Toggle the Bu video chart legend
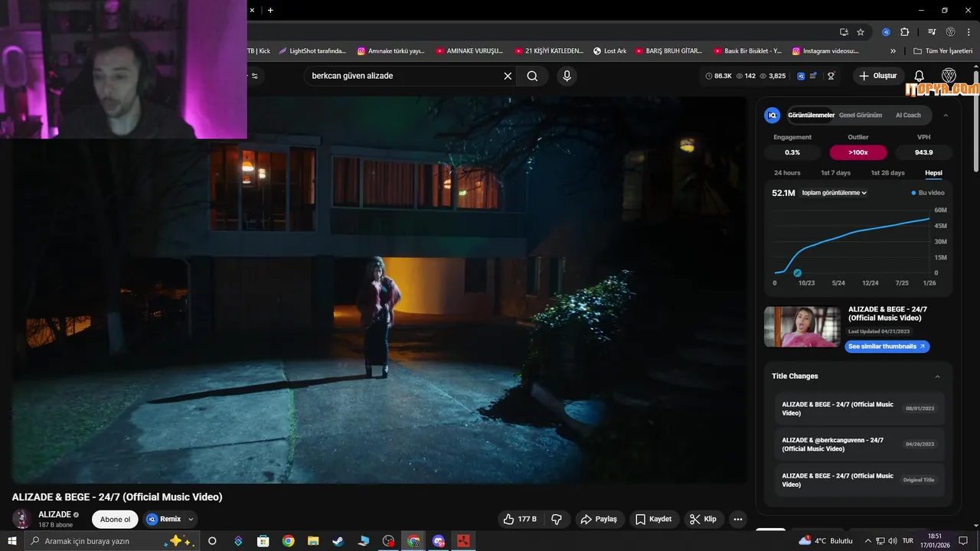 click(x=928, y=193)
